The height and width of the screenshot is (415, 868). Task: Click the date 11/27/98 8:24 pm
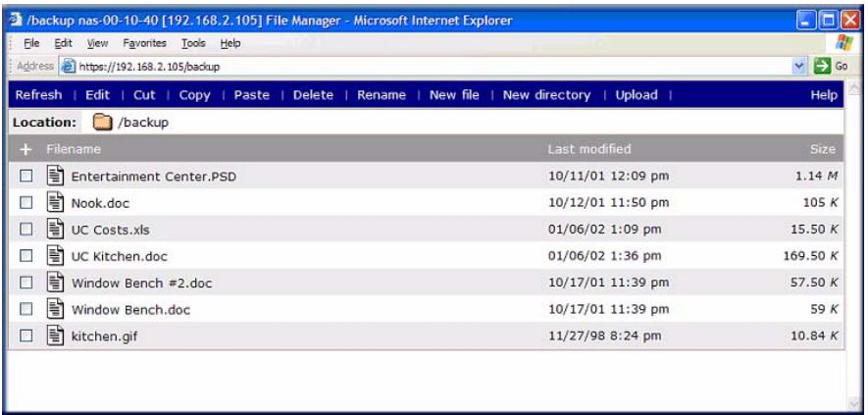604,336
